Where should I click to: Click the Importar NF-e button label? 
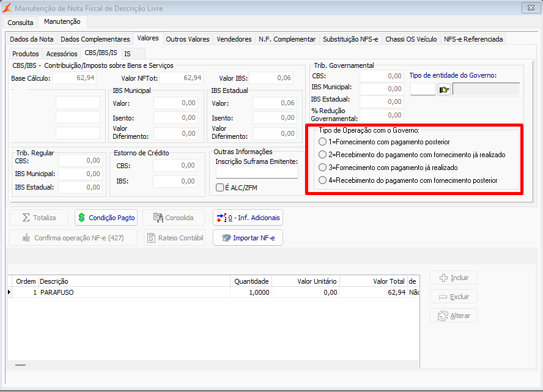(254, 238)
